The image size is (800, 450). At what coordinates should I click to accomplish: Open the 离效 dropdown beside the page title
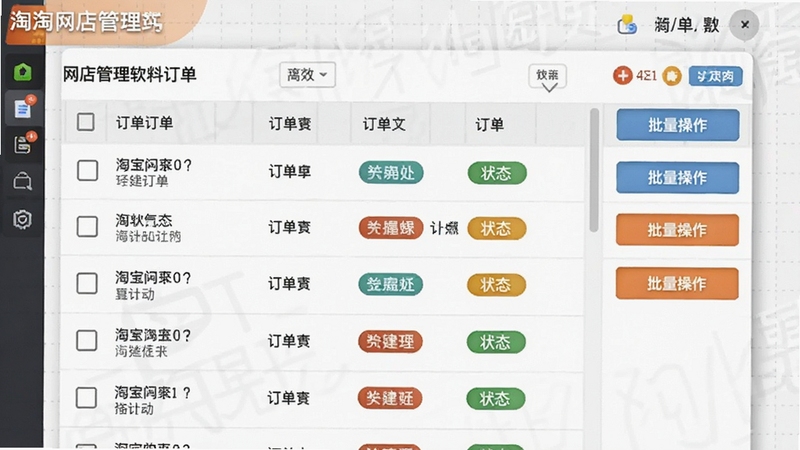[307, 75]
